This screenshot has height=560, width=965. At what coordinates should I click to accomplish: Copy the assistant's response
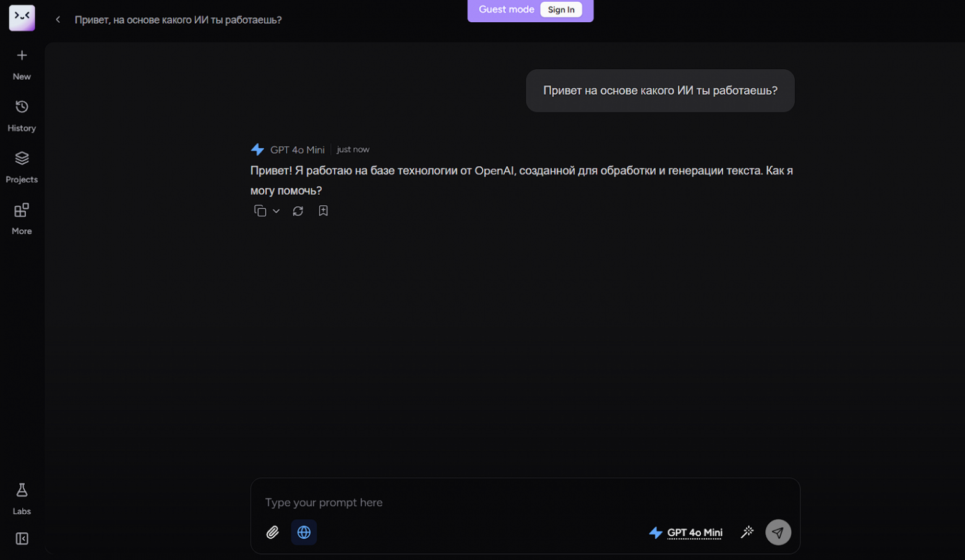pos(260,211)
